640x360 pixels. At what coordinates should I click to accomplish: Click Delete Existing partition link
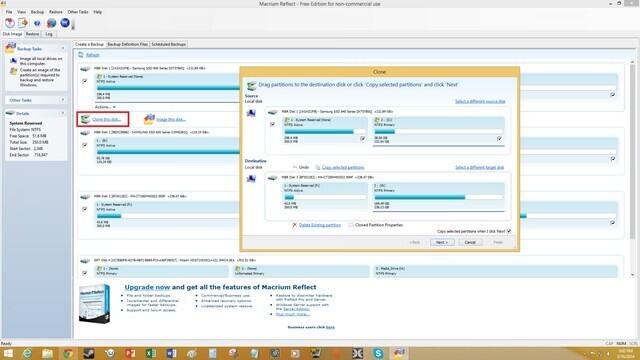point(320,225)
